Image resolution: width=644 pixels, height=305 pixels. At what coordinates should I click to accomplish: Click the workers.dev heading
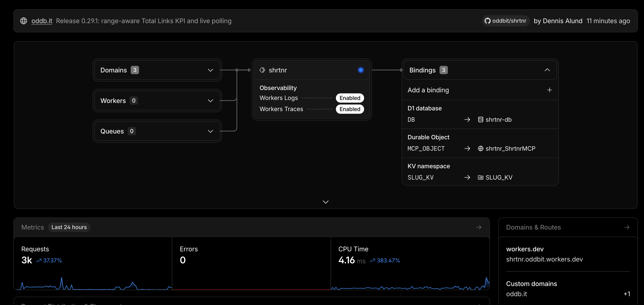525,249
